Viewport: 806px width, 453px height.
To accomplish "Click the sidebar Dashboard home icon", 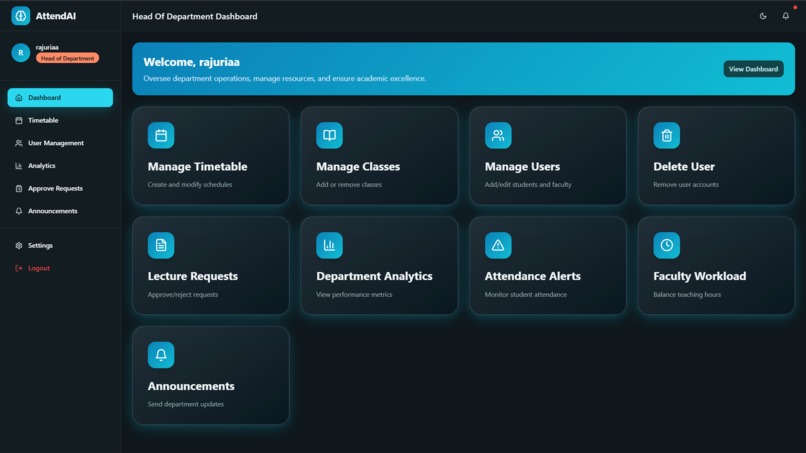I will [19, 98].
